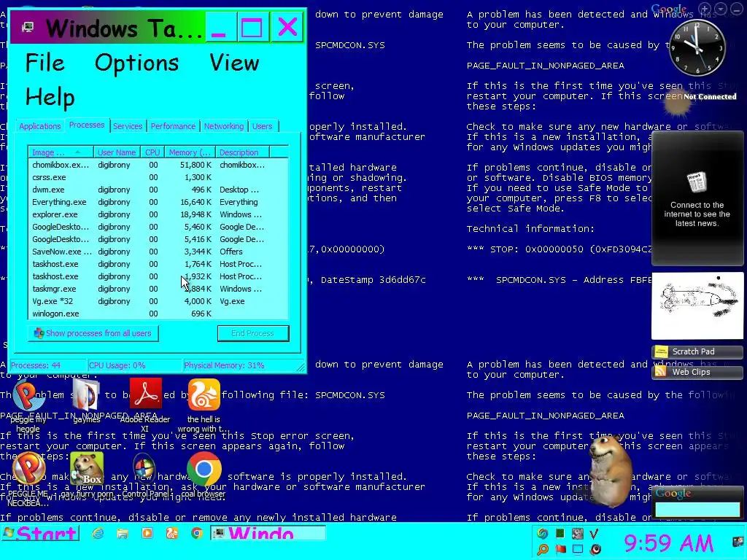Image resolution: width=747 pixels, height=560 pixels.
Task: Switch to the Performance tab
Action: click(x=173, y=126)
